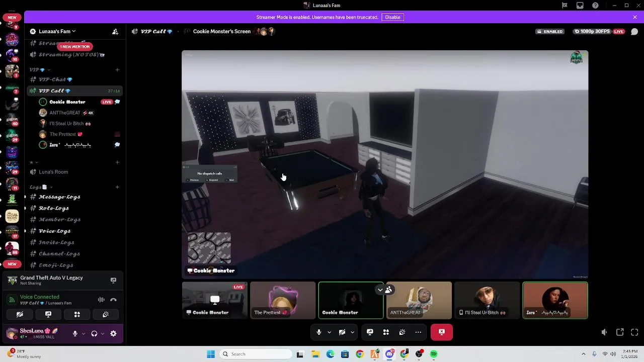Open soundboard in the user panel
644x362 pixels.
pos(106,314)
